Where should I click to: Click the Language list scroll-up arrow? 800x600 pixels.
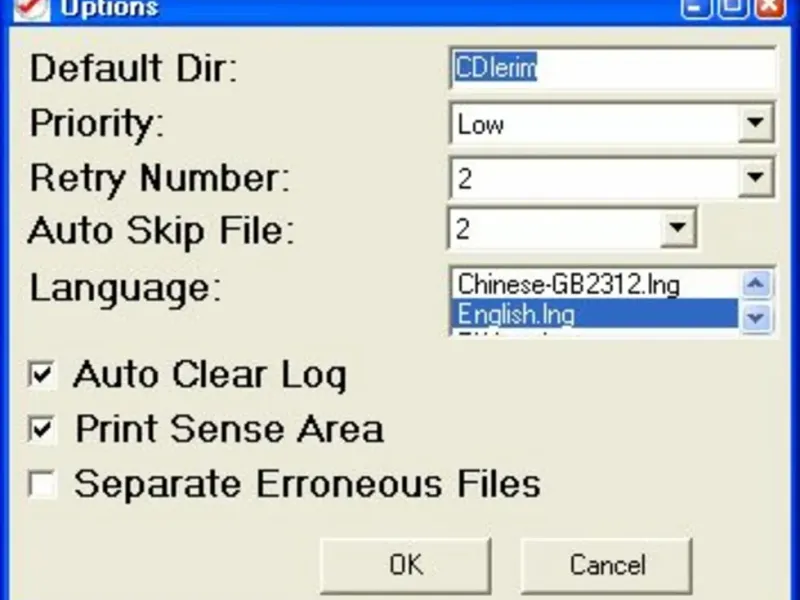756,284
